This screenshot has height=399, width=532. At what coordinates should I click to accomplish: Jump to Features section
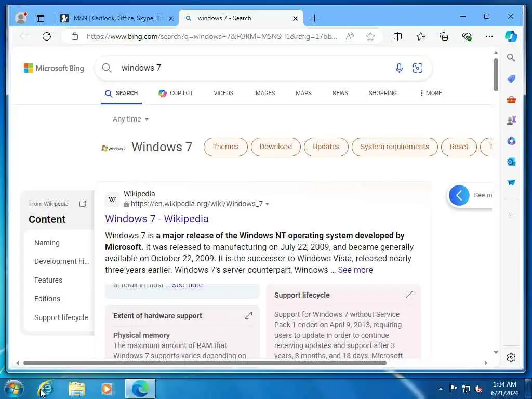(48, 280)
